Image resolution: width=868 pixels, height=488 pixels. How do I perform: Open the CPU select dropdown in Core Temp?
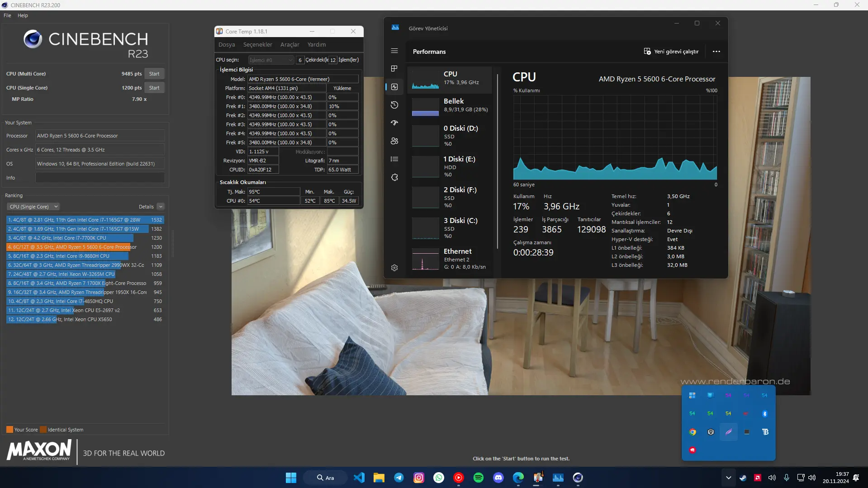click(x=271, y=60)
